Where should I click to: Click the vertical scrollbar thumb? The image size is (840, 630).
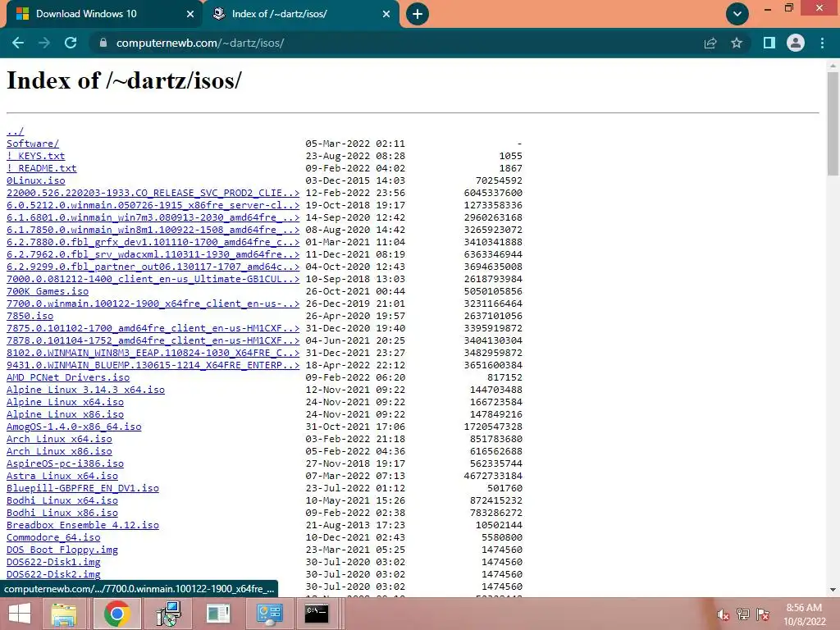click(x=833, y=124)
